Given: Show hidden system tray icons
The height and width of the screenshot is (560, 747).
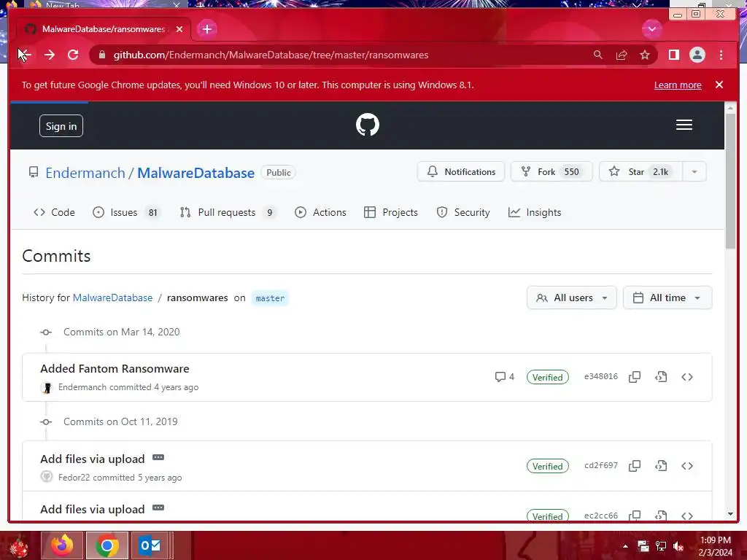Looking at the screenshot, I should [625, 546].
